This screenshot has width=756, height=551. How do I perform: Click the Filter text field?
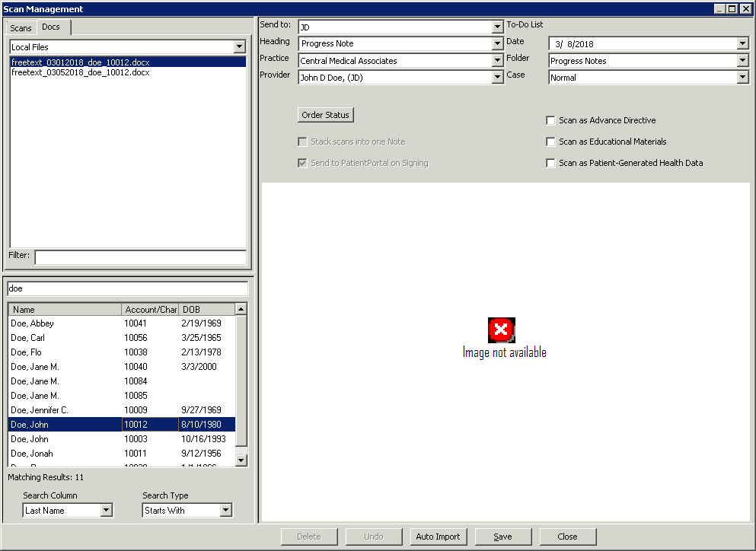[x=140, y=256]
